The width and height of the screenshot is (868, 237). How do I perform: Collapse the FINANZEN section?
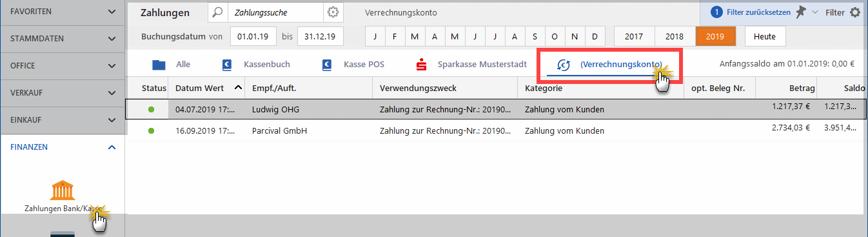112,147
